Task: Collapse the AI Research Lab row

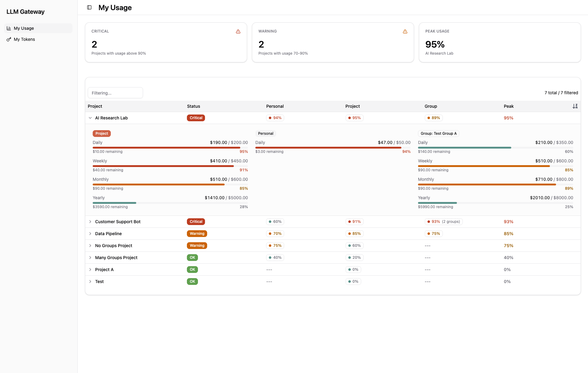Action: (90, 118)
